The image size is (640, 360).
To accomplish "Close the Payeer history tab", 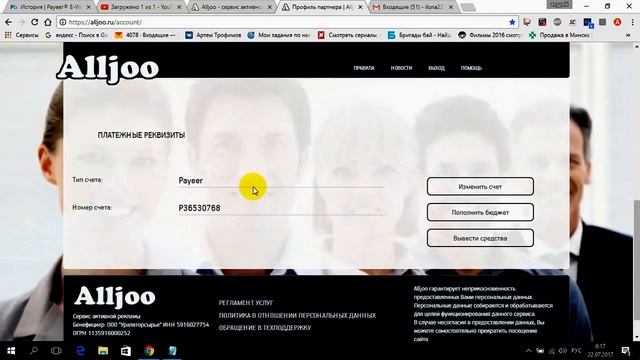I will [x=89, y=7].
